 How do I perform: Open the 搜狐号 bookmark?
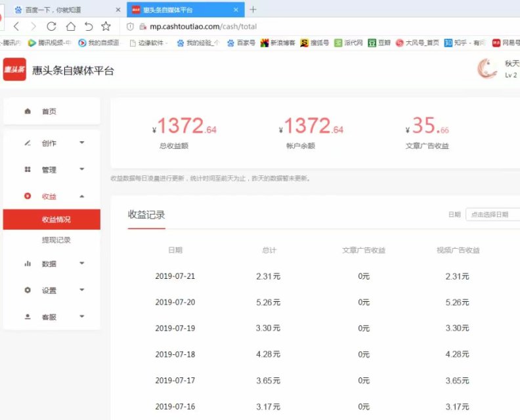point(314,43)
